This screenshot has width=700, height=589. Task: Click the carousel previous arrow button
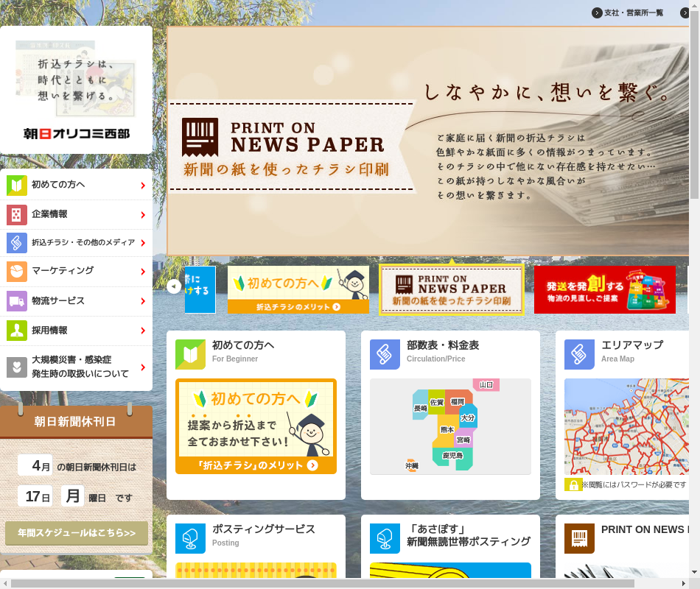coord(174,286)
